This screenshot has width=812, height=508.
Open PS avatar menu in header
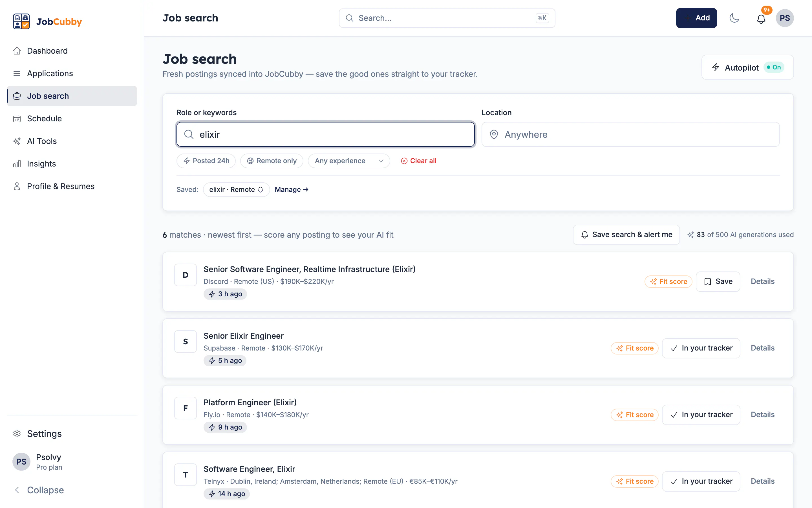[785, 18]
